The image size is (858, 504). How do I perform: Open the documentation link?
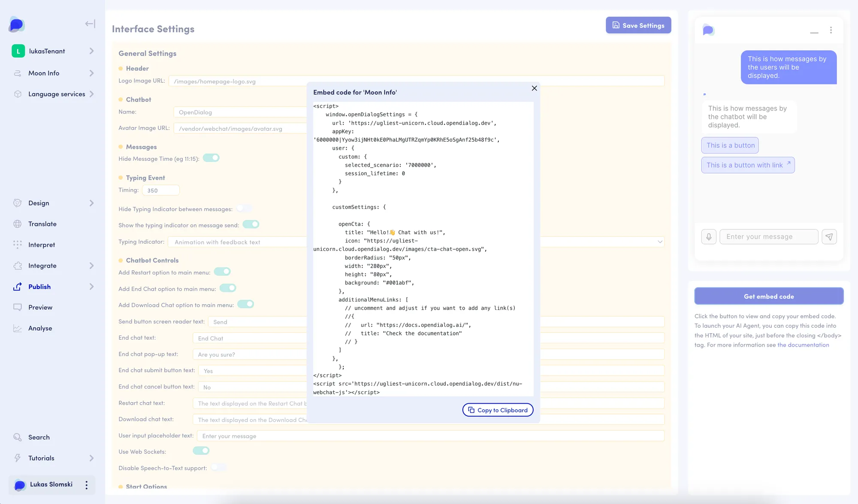pos(803,345)
